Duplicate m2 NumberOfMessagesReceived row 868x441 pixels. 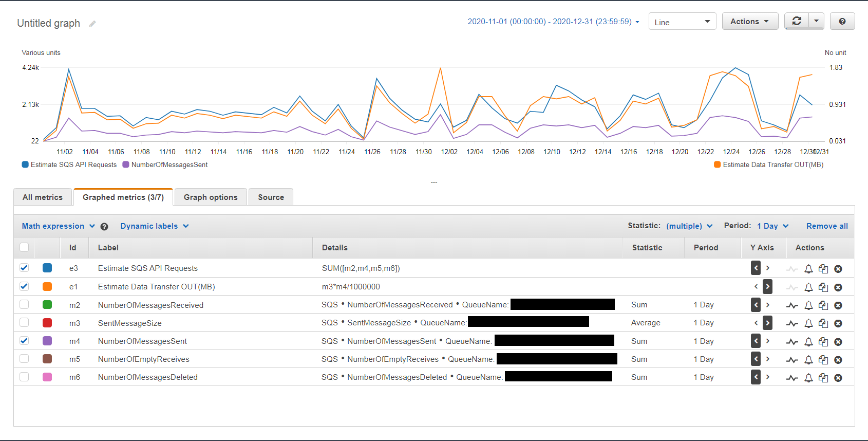click(823, 305)
